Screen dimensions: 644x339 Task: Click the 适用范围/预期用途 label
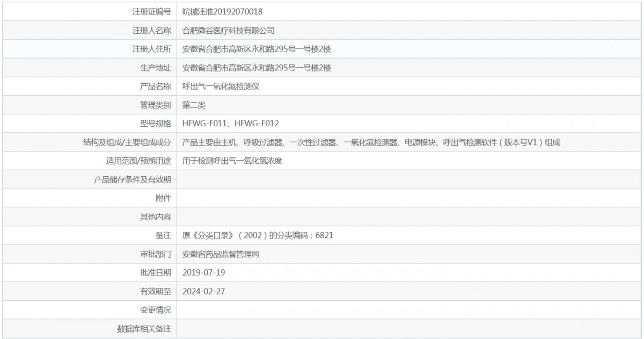point(139,161)
